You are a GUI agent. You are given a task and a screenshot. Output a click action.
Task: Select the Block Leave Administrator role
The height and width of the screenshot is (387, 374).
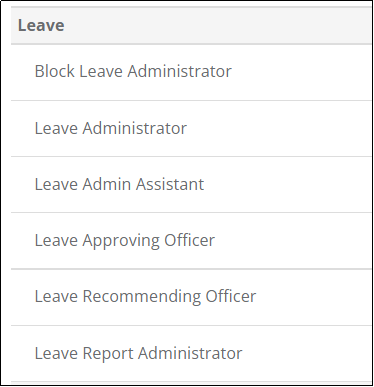tap(191, 72)
